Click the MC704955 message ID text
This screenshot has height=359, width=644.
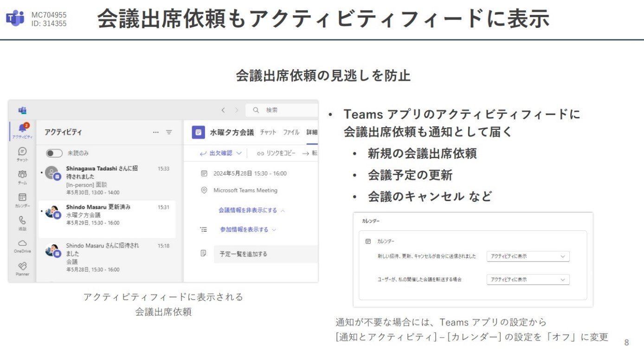49,15
